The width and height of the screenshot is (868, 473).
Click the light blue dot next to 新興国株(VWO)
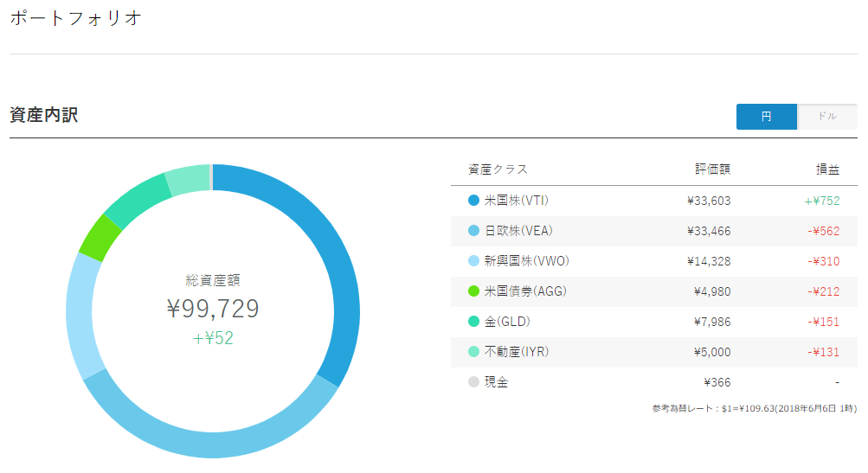click(473, 261)
